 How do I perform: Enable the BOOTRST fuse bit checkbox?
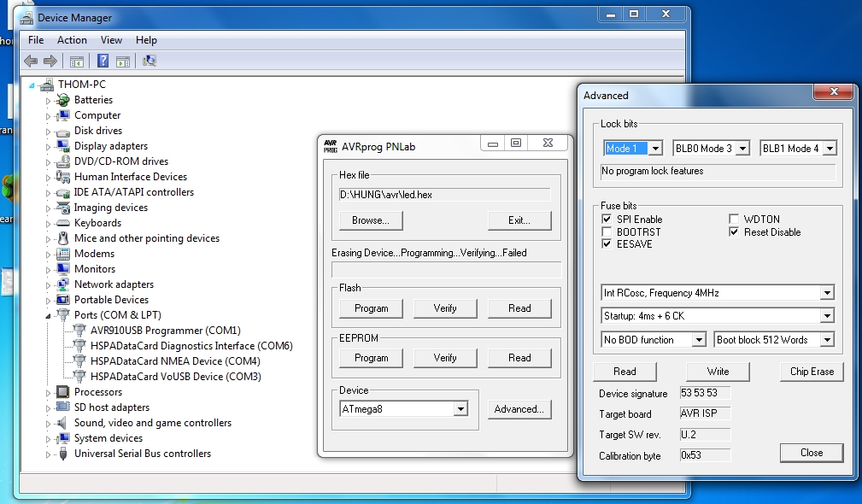coord(607,232)
